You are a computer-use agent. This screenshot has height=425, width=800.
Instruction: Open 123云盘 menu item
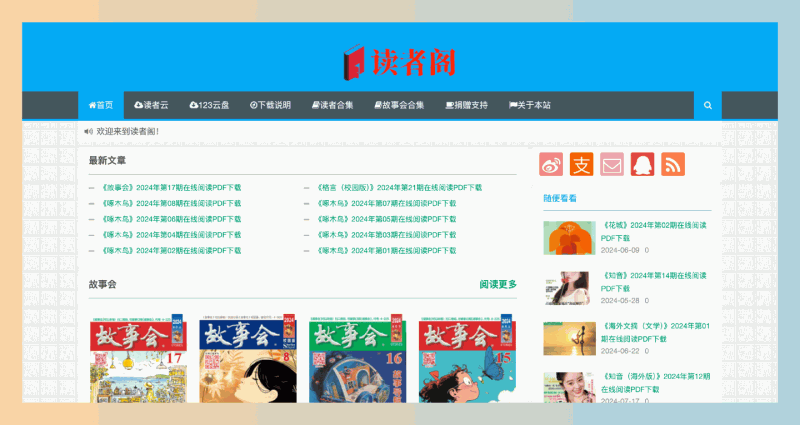click(209, 105)
